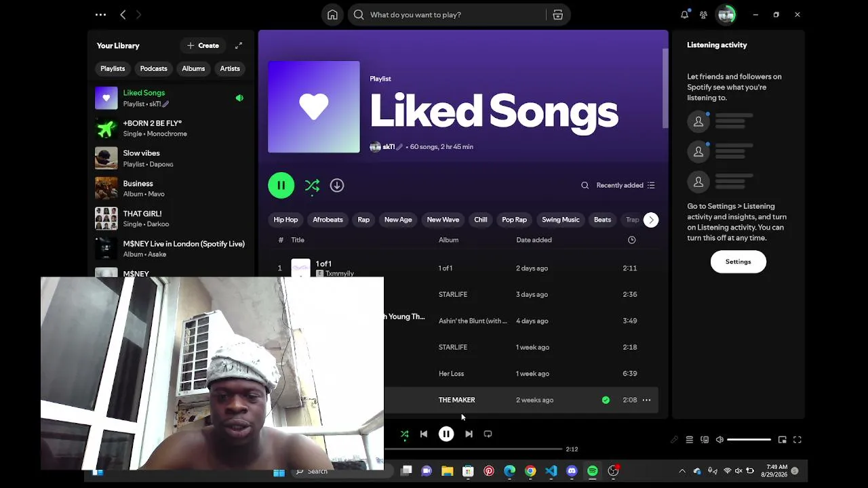Open the Queue from the player bar
Viewport: 868px width, 488px height.
[x=690, y=440]
